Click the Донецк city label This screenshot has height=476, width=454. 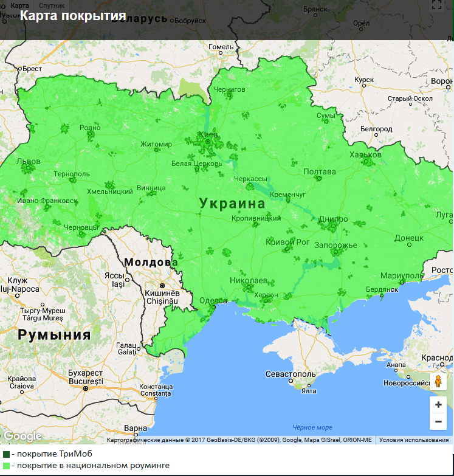tap(409, 238)
